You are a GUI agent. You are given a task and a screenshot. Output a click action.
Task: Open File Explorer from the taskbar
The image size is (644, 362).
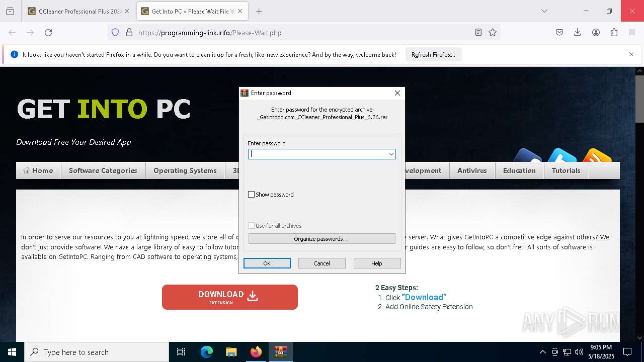click(231, 352)
